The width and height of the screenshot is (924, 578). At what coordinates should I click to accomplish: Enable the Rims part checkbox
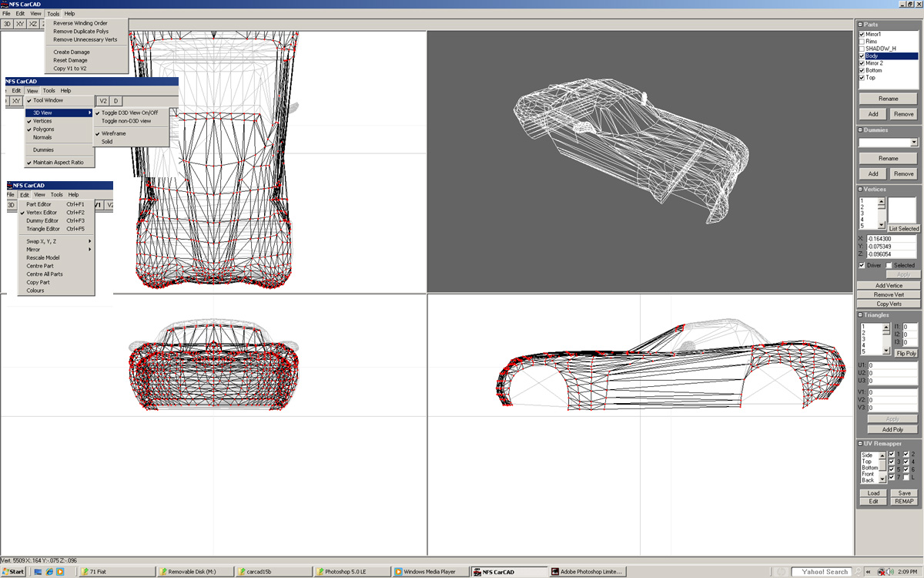click(862, 42)
